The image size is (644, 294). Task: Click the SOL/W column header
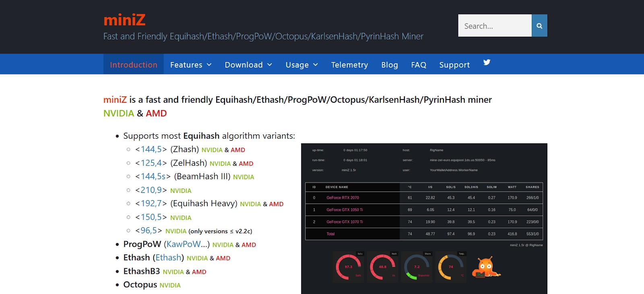(x=491, y=187)
